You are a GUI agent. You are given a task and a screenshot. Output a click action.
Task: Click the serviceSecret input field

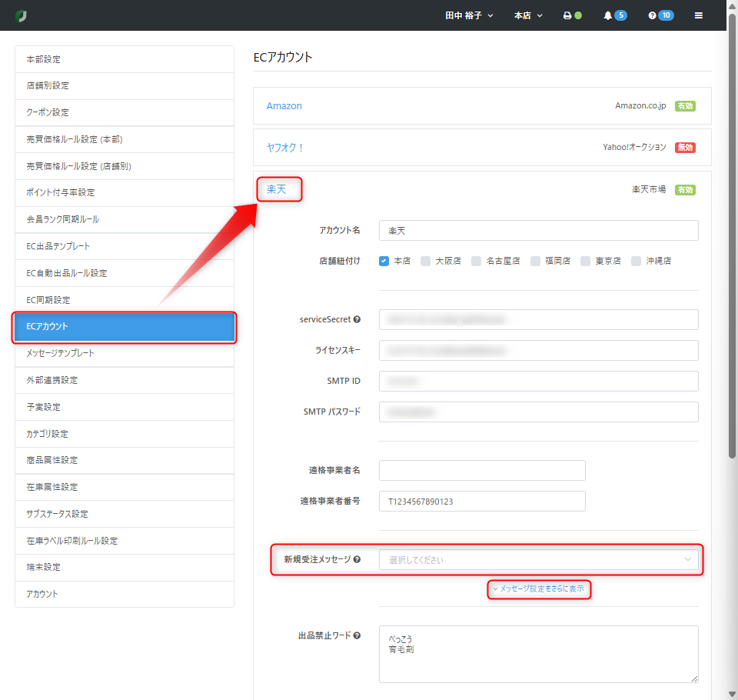pos(538,320)
